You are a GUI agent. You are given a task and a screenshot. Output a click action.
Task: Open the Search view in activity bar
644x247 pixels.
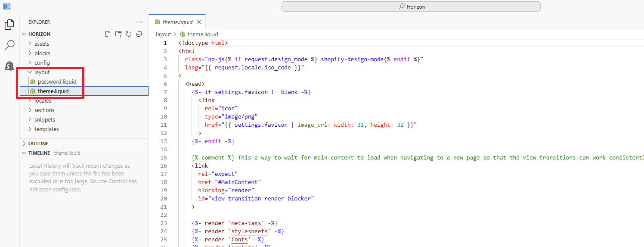(9, 45)
